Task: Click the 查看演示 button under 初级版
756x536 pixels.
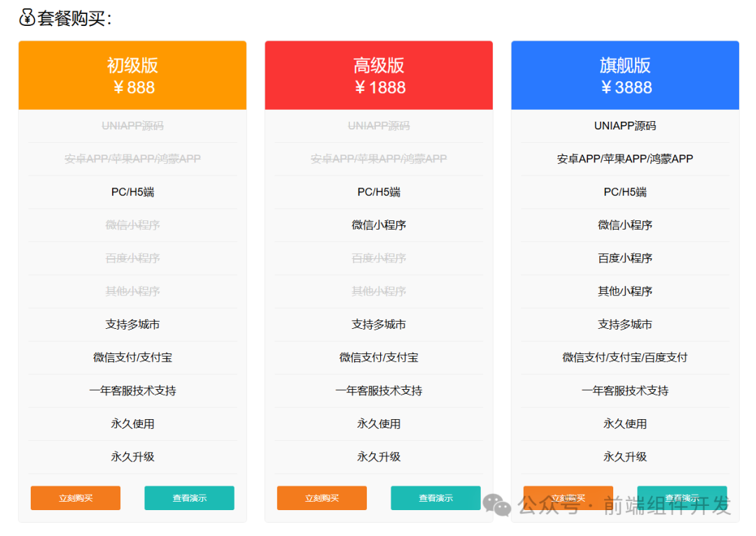Action: click(x=189, y=498)
